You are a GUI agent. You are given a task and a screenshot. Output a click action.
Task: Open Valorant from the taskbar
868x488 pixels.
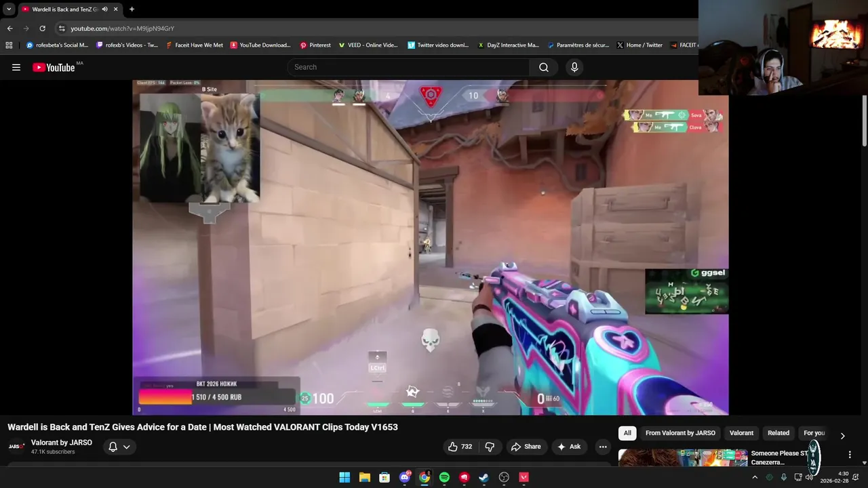tap(524, 477)
